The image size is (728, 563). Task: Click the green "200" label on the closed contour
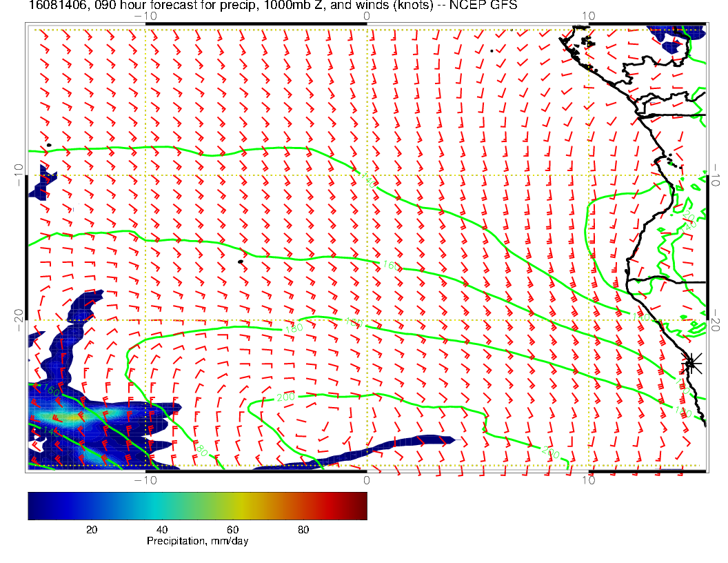[286, 398]
